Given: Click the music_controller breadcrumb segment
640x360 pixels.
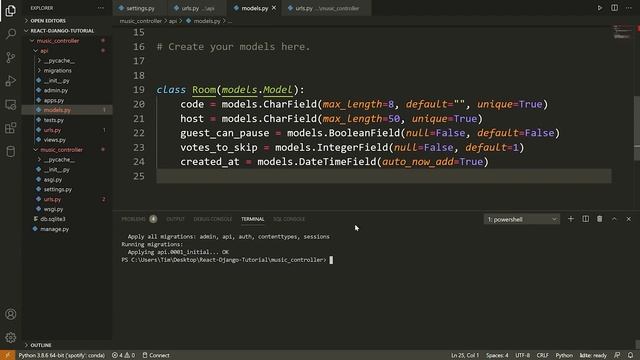Looking at the screenshot, I should click(140, 21).
